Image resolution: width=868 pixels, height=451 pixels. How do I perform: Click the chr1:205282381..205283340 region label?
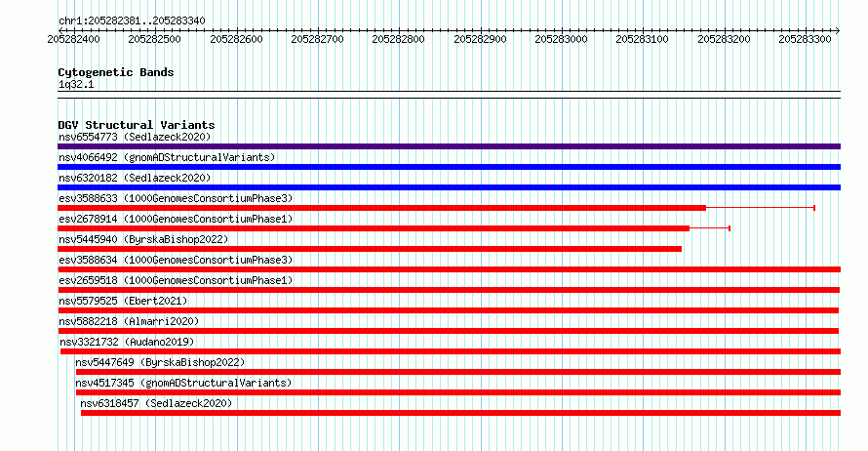132,21
